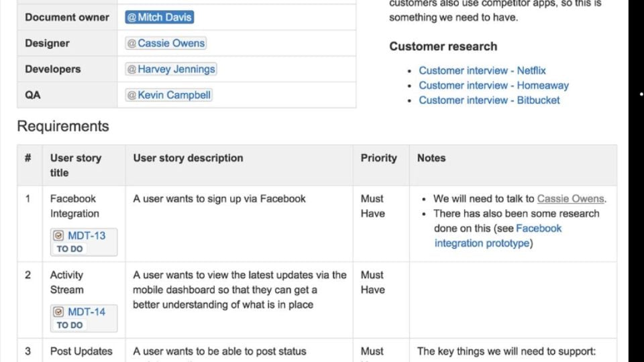Select the Post Updates story title

[x=81, y=351]
